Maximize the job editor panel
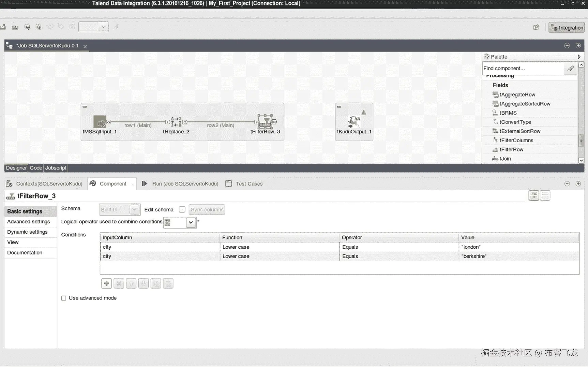This screenshot has width=588, height=367. pyautogui.click(x=578, y=46)
